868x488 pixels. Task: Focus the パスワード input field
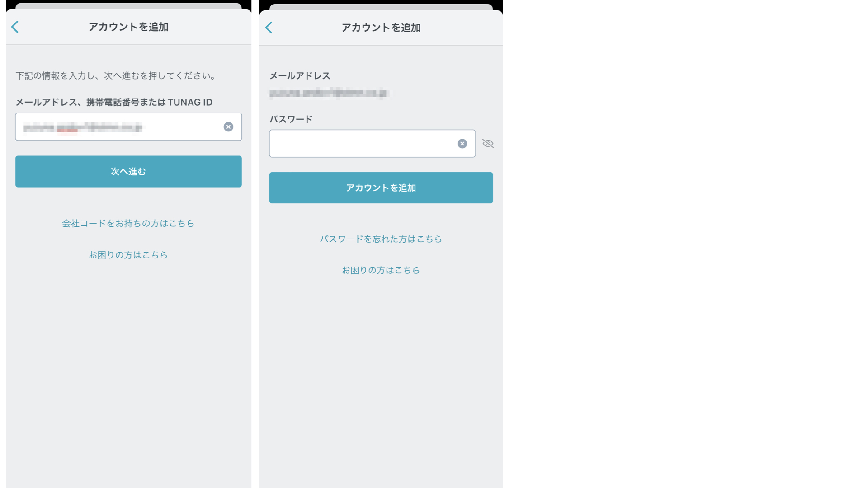click(372, 144)
